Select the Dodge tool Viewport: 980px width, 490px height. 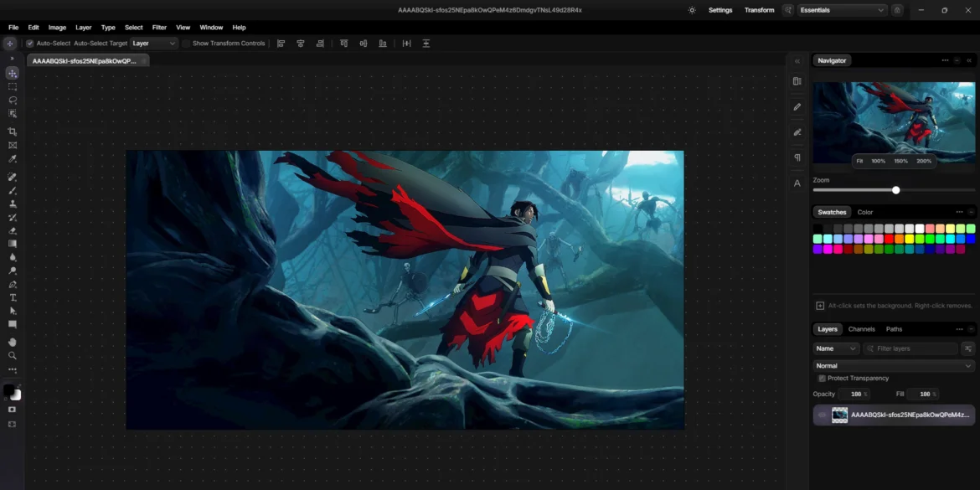12,271
